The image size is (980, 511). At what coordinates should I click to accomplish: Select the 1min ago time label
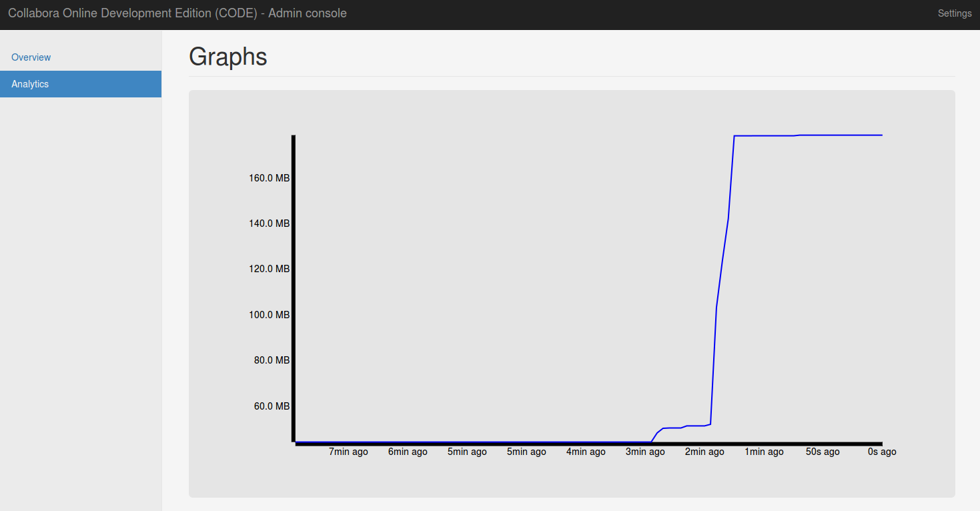(x=764, y=452)
